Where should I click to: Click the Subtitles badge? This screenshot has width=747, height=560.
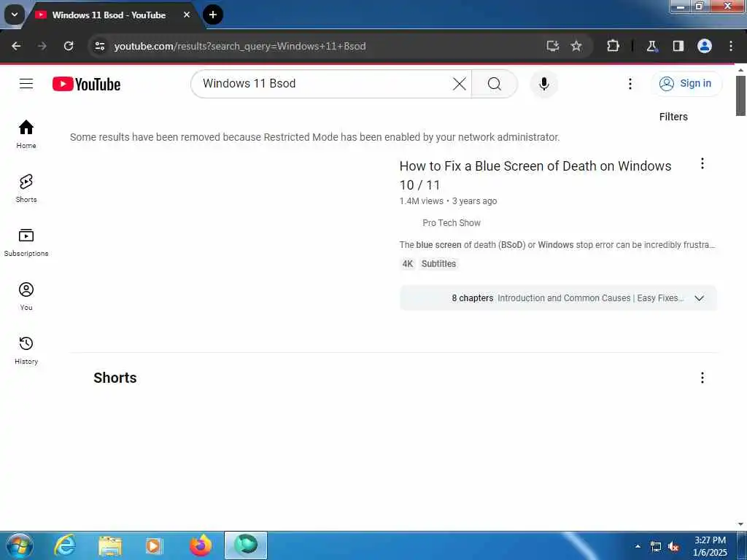click(x=438, y=264)
